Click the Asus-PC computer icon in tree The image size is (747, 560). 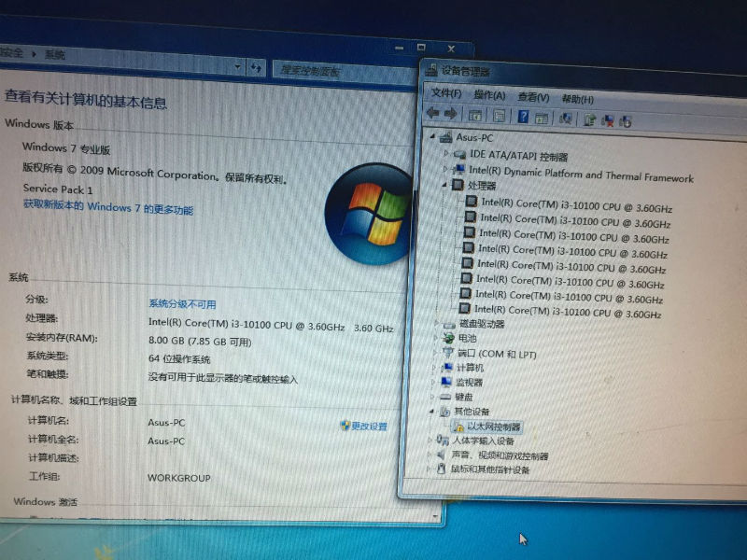[446, 137]
